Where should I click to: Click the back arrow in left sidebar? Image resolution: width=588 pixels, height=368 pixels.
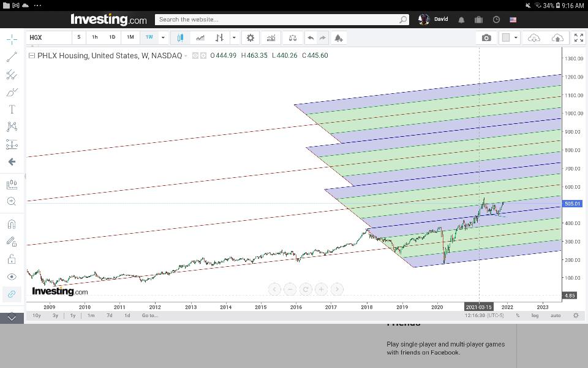12,162
